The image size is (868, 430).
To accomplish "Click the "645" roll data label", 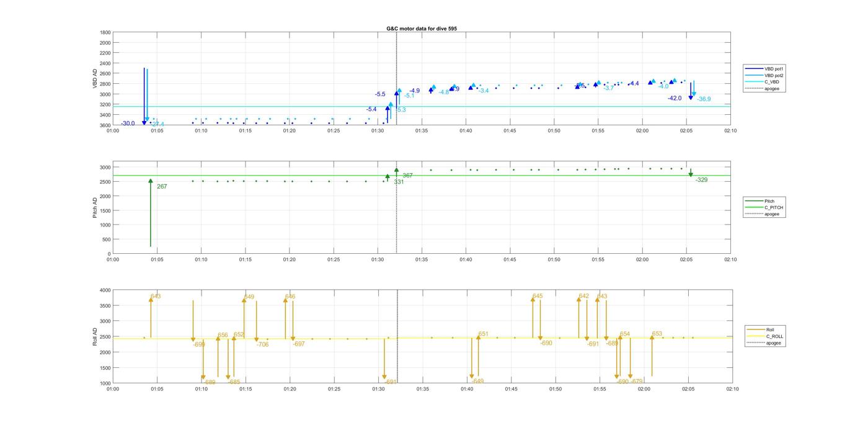I will point(538,296).
